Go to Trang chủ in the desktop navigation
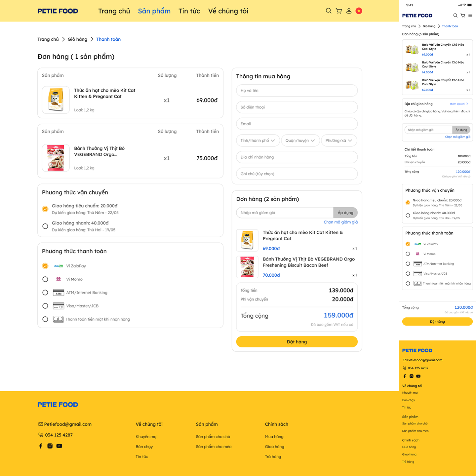 click(114, 11)
